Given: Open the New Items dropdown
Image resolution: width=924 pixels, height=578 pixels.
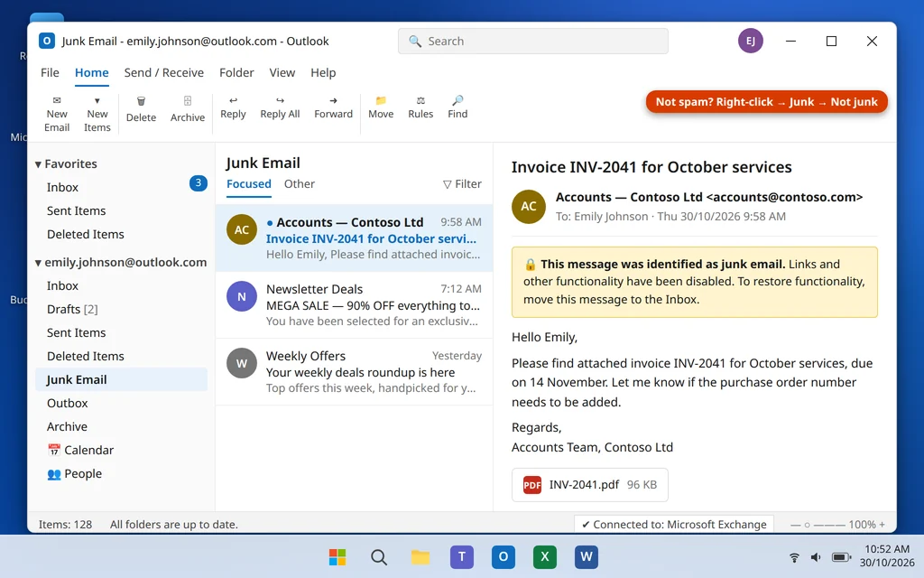Looking at the screenshot, I should 97,114.
